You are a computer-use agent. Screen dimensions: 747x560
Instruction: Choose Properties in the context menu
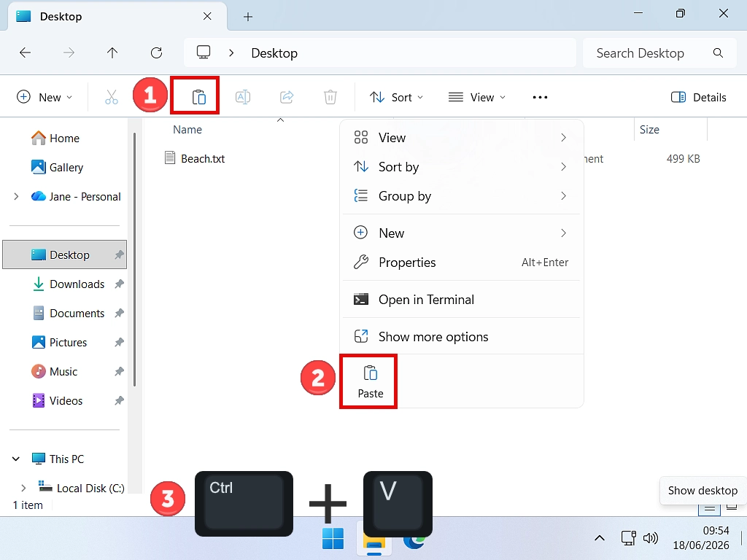pos(461,262)
